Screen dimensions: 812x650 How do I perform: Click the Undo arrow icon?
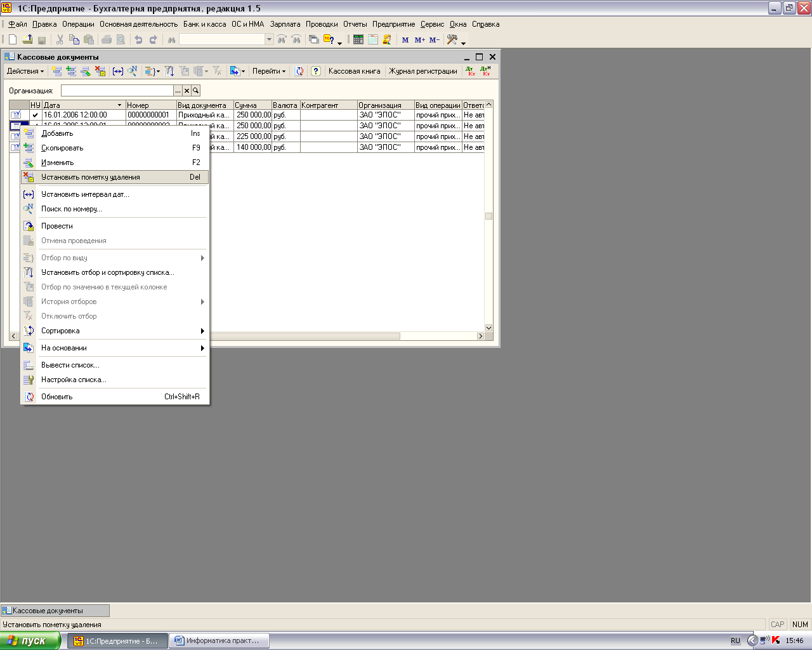[138, 39]
